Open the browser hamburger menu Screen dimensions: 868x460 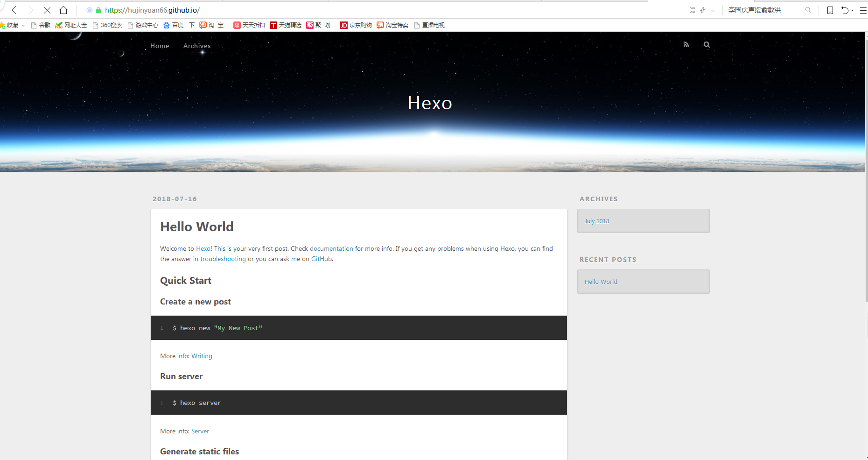(x=863, y=10)
